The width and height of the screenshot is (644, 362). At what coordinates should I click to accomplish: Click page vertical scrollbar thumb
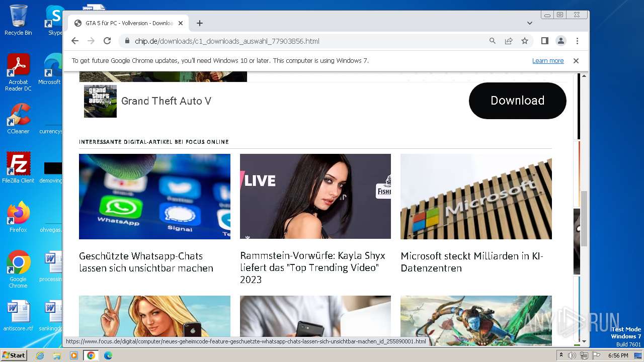pos(584,219)
